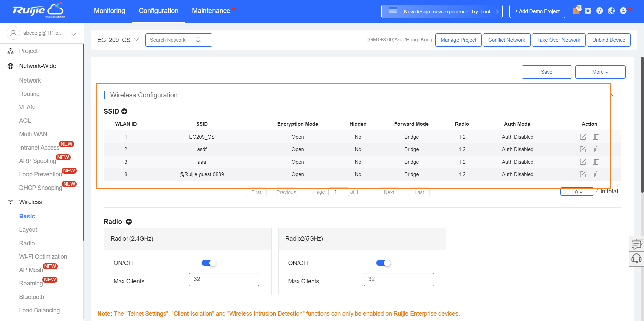Add a new SSID with plus icon
The width and height of the screenshot is (644, 321).
coord(124,111)
